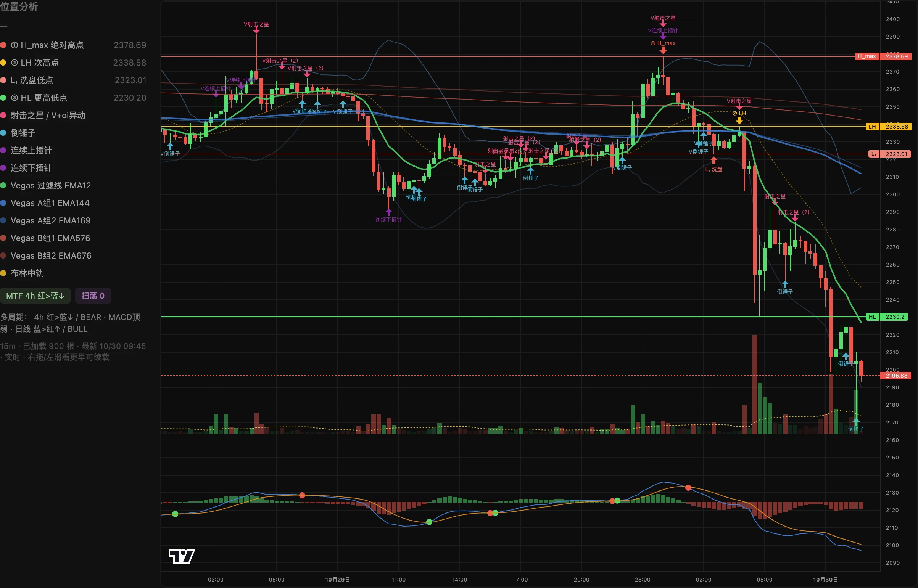The image size is (918, 588).
Task: Click the 连续下插针 purple arrow marker
Action: pos(389,212)
